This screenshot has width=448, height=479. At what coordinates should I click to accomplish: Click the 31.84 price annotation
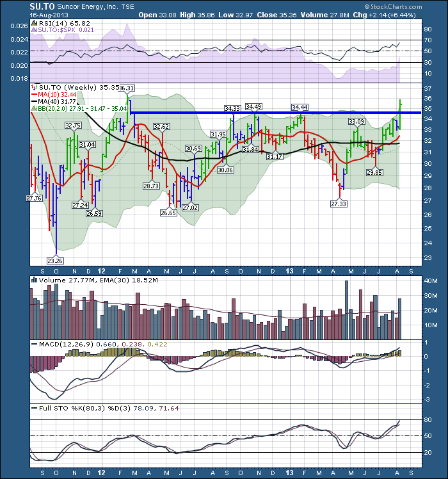250,149
